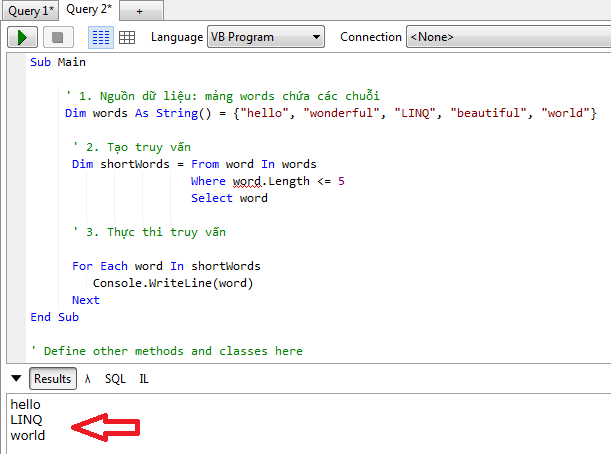Place cursor on the Sub Main line
This screenshot has height=454, width=611.
58,62
